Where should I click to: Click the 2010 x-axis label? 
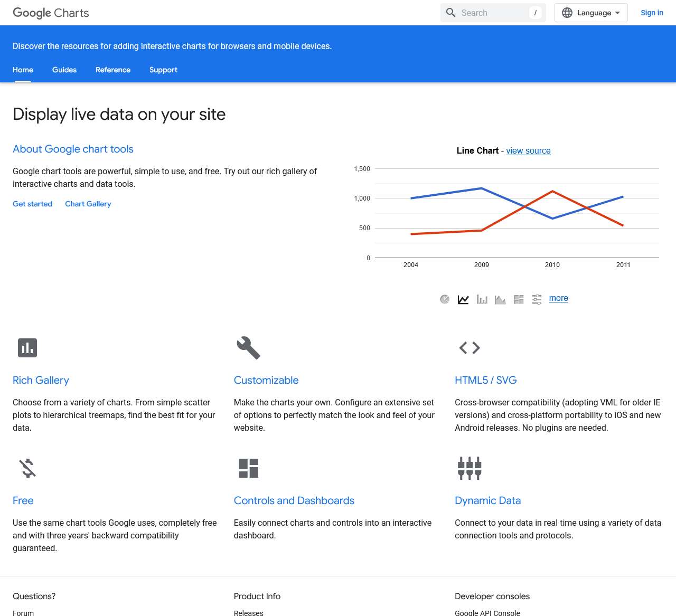coord(552,265)
